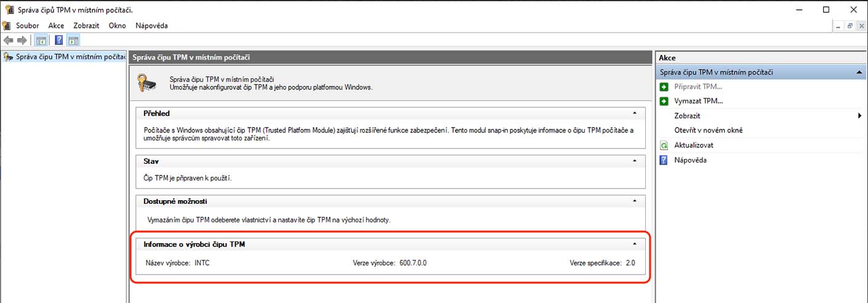Image resolution: width=868 pixels, height=303 pixels.
Task: Click the Back arrow toolbar icon
Action: click(8, 41)
